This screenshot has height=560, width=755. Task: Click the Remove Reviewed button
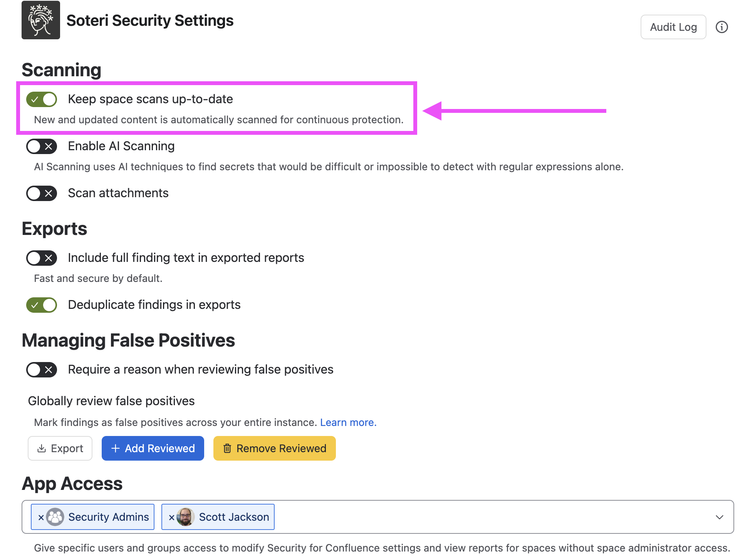[x=274, y=448]
